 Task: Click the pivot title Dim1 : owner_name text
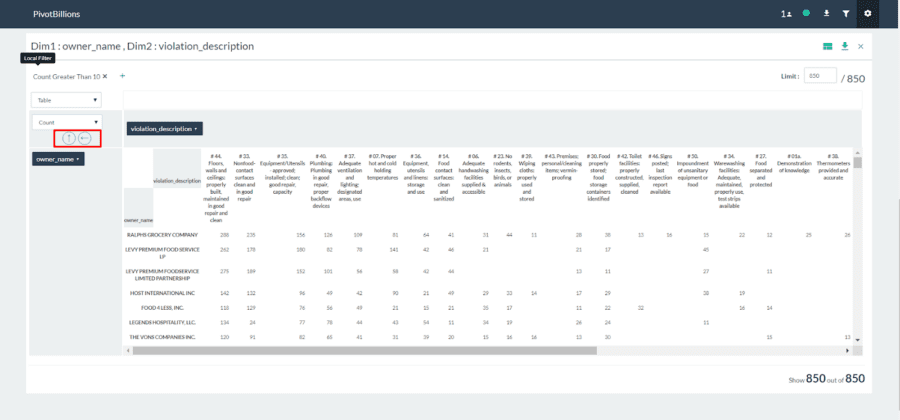(142, 46)
